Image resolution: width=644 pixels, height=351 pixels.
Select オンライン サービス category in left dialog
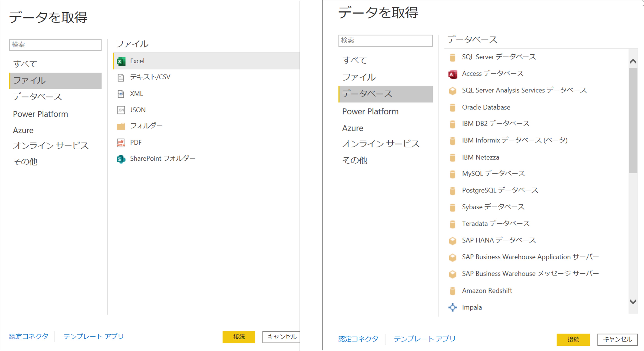tap(51, 146)
